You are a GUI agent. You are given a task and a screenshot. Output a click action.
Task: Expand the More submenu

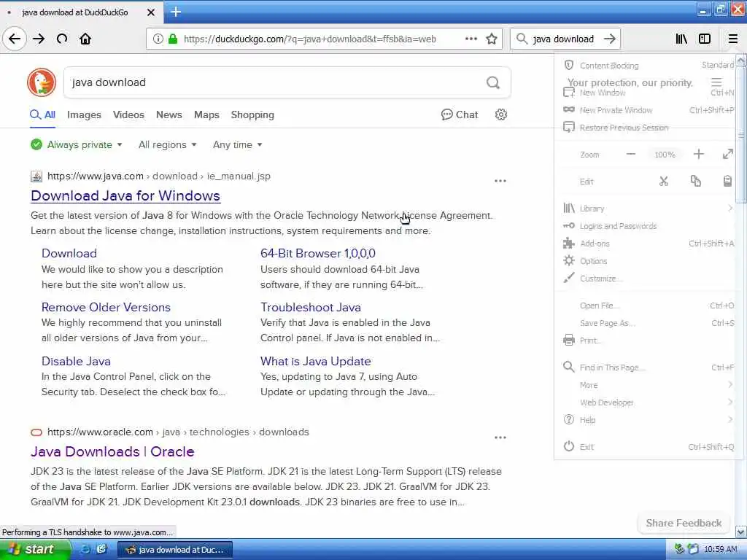coord(648,385)
